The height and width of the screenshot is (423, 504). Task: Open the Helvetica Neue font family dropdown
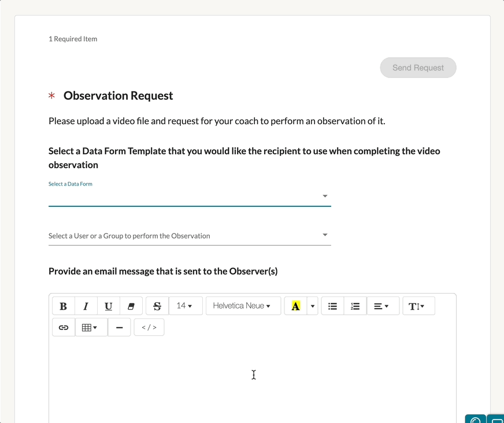pos(243,306)
